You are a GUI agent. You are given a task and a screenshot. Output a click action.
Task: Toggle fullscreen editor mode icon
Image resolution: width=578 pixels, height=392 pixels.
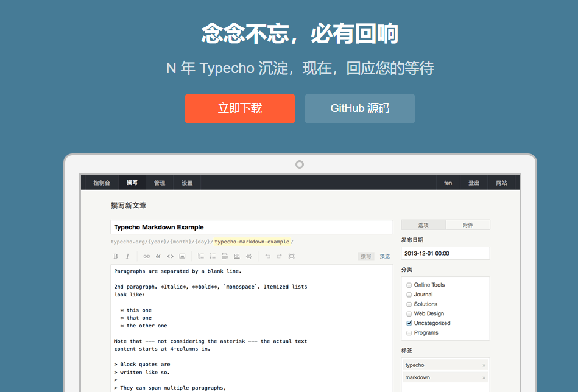tap(291, 256)
